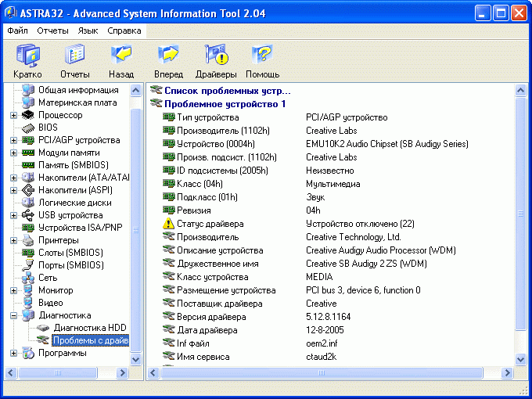Select the BIOS chip icon in tree
Screen dimensions: 532x399
(x=28, y=128)
